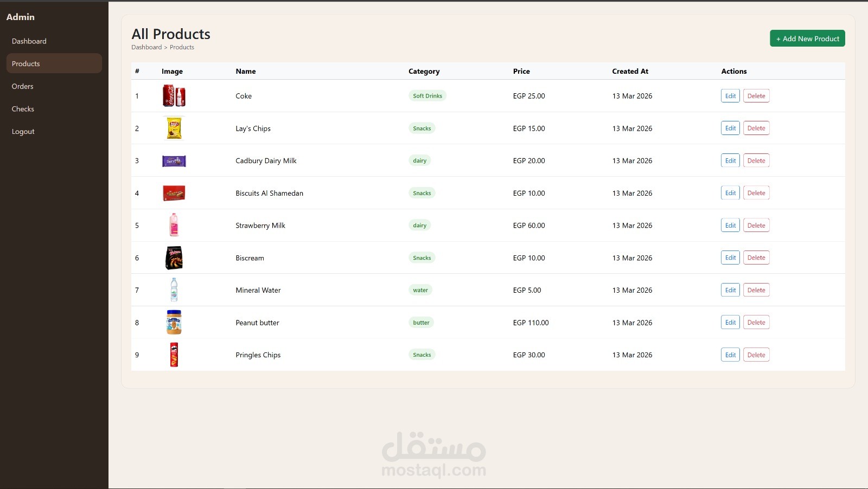Click the water category badge on Mineral Water

[x=420, y=290]
